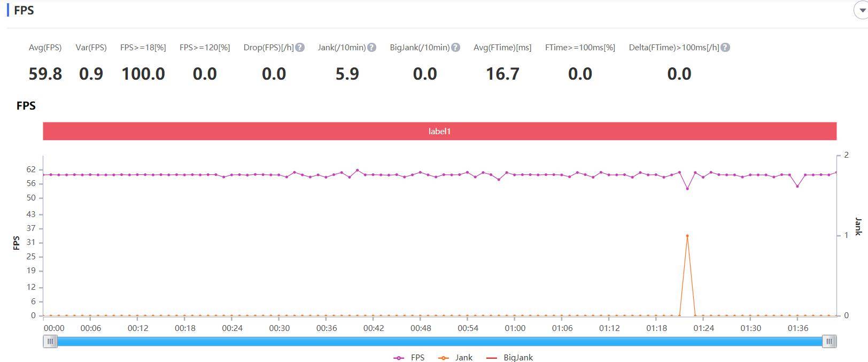Click left handle of time range slider
This screenshot has height=362, width=868.
click(50, 341)
